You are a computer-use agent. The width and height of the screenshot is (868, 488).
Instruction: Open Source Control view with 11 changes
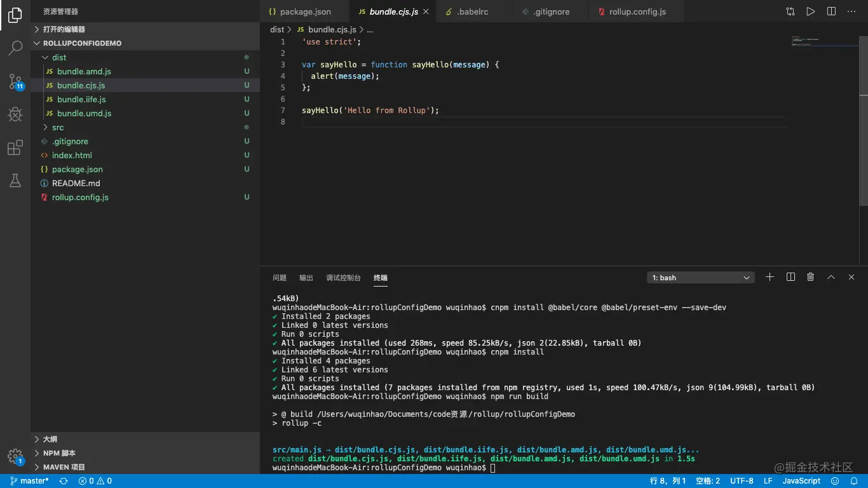(15, 81)
